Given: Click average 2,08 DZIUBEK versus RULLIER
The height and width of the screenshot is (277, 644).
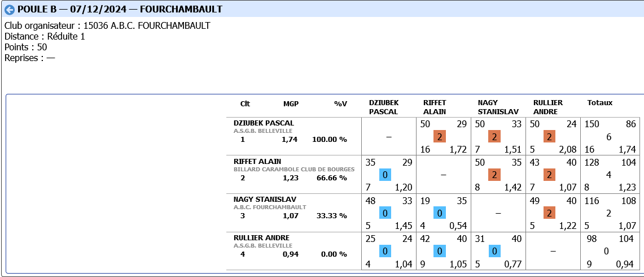Looking at the screenshot, I should point(567,149).
